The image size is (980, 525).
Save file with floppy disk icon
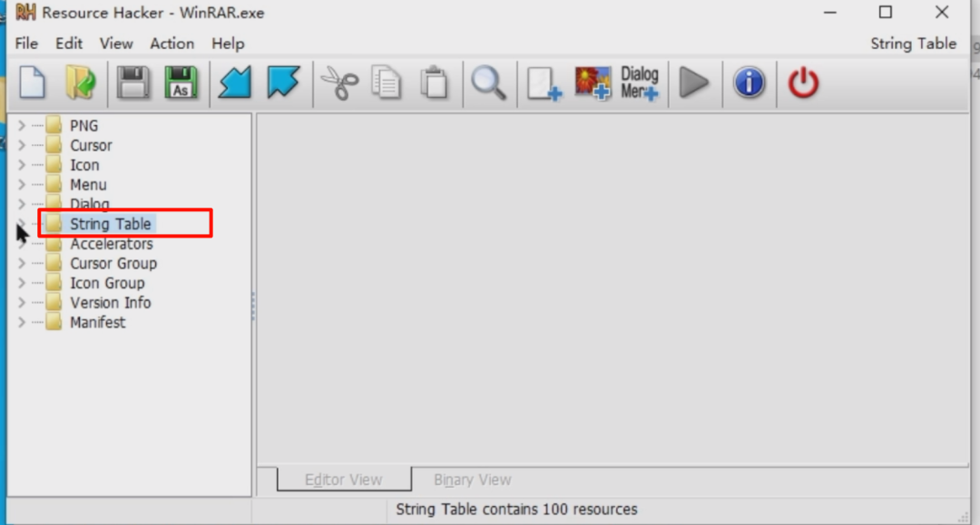click(x=132, y=83)
